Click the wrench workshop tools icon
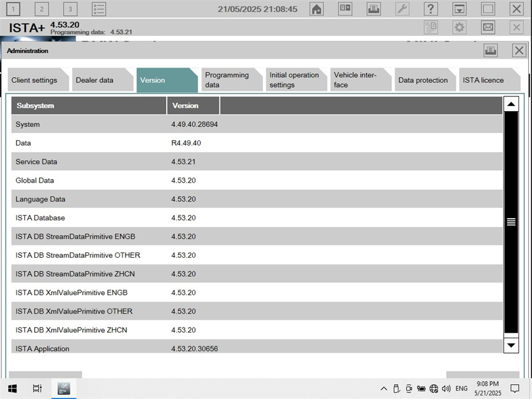Image resolution: width=532 pixels, height=399 pixels. tap(402, 9)
